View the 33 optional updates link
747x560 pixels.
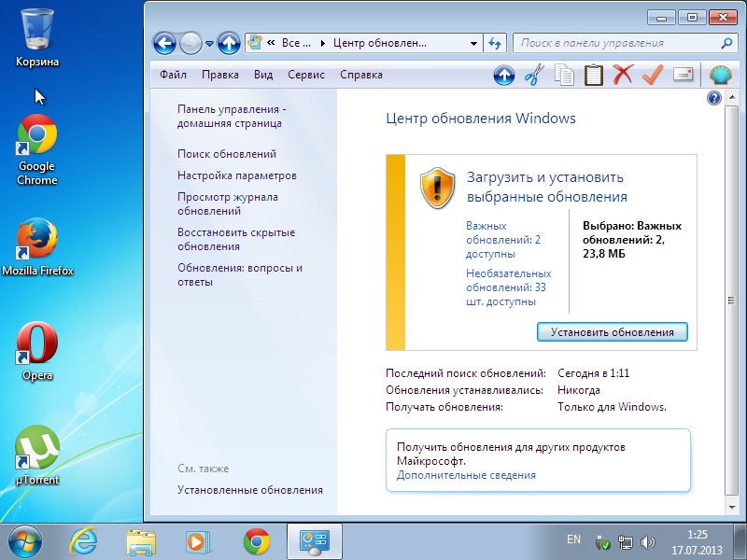[508, 287]
